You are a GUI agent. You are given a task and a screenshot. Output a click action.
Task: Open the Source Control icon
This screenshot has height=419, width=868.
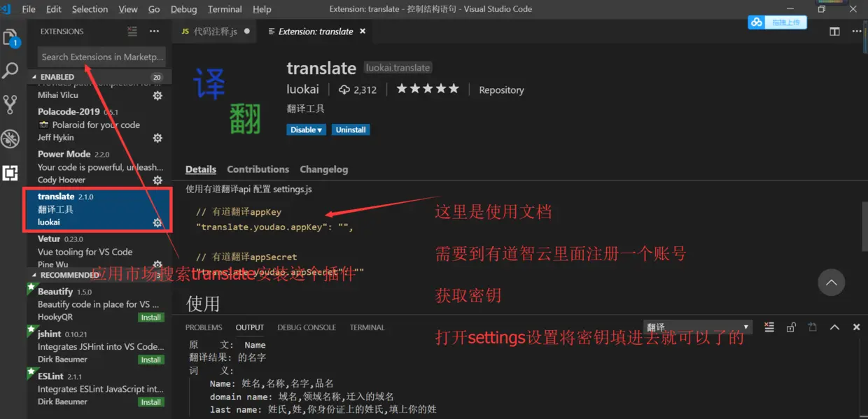(10, 104)
